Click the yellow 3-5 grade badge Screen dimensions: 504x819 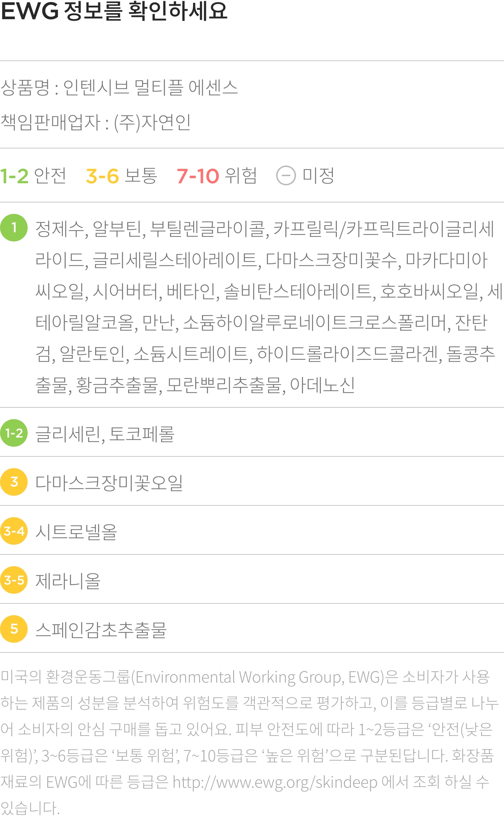tap(14, 580)
